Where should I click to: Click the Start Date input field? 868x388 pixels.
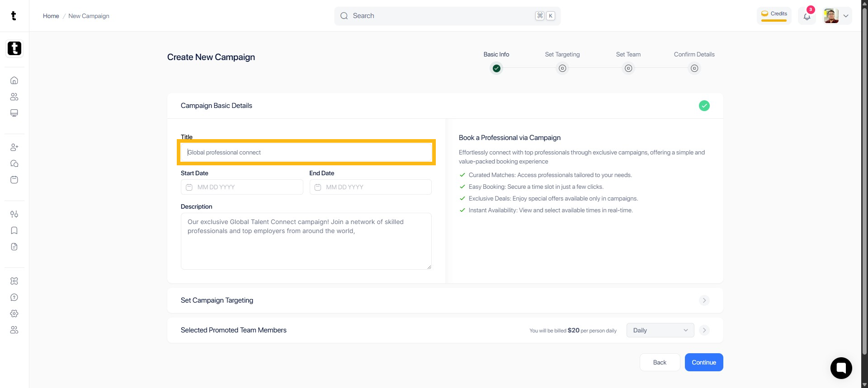pos(242,187)
